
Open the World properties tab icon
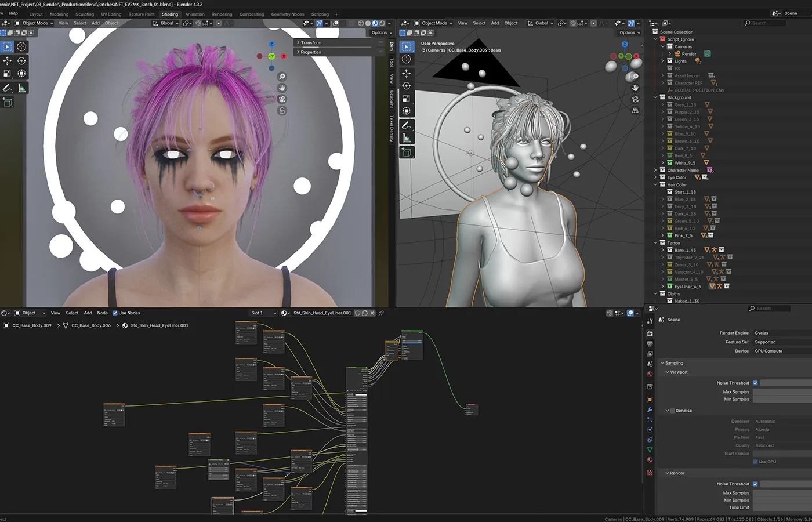[x=650, y=374]
